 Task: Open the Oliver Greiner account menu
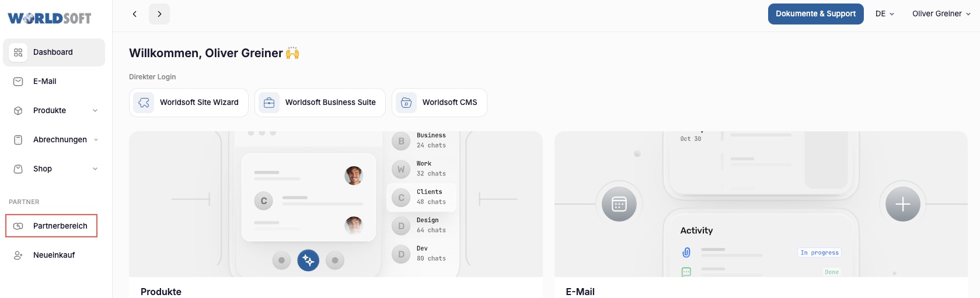[941, 14]
